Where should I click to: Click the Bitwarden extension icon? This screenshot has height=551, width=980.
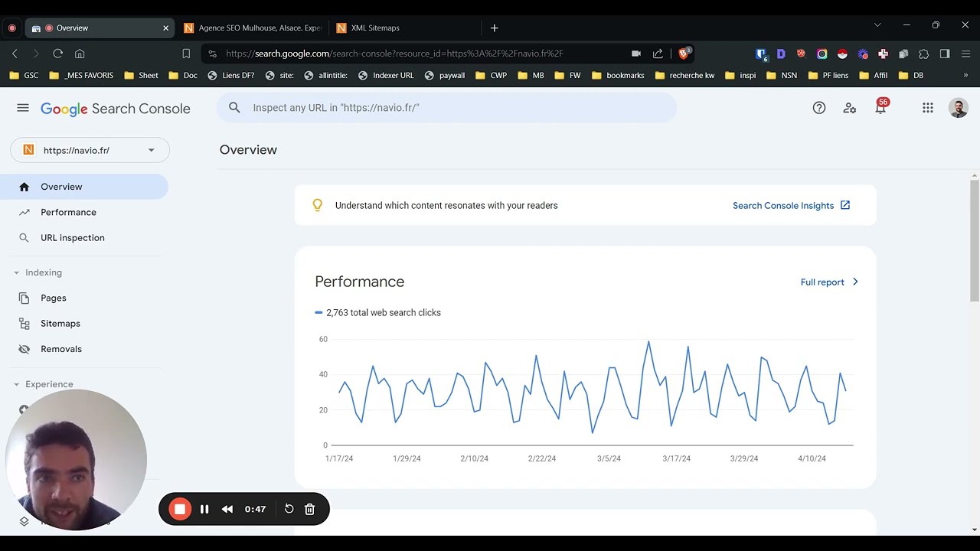(761, 54)
